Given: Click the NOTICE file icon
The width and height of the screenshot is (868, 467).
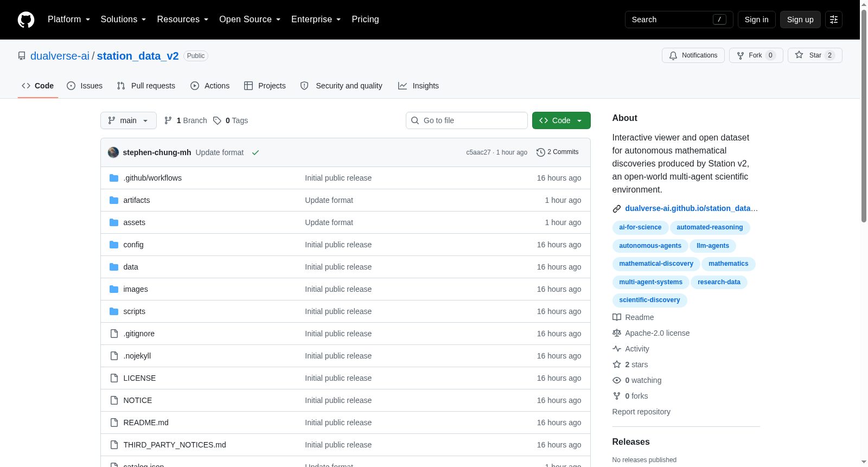Looking at the screenshot, I should pyautogui.click(x=114, y=400).
